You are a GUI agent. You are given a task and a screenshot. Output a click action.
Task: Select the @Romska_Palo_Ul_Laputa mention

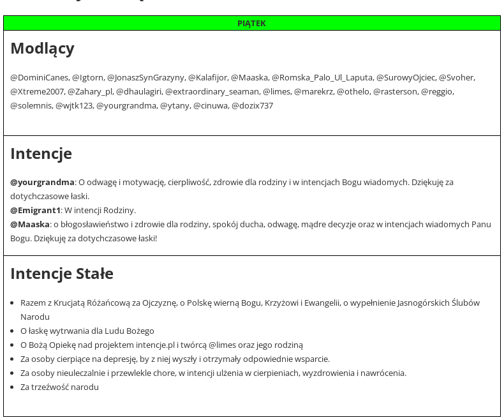click(x=322, y=77)
